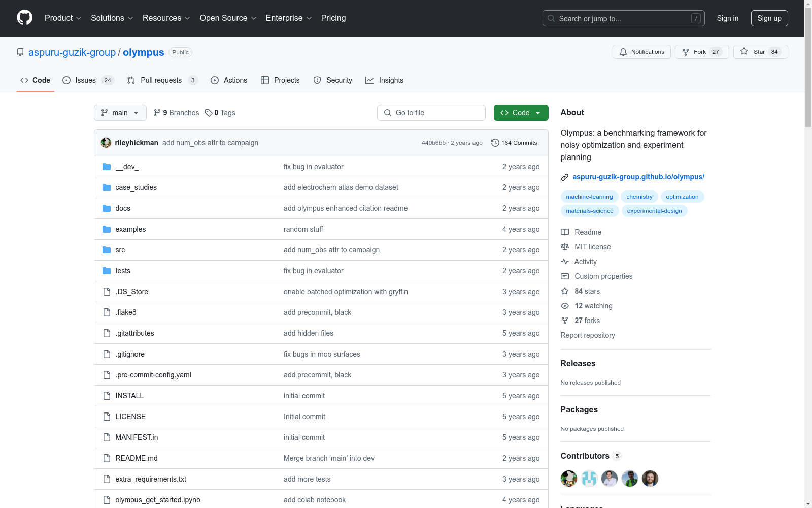The image size is (812, 508).
Task: Open the first contributor avatar
Action: coord(569,479)
